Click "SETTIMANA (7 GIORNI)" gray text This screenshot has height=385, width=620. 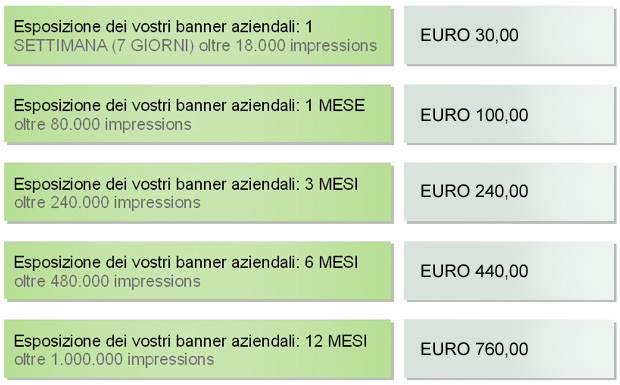pos(104,46)
